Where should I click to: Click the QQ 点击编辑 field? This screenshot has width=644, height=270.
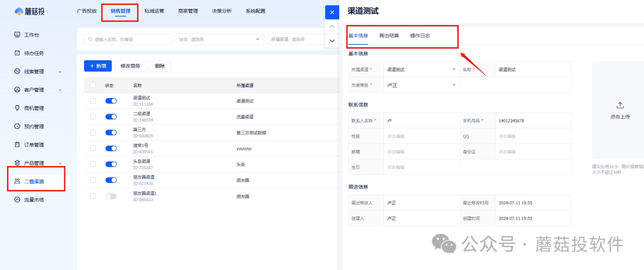[533, 136]
